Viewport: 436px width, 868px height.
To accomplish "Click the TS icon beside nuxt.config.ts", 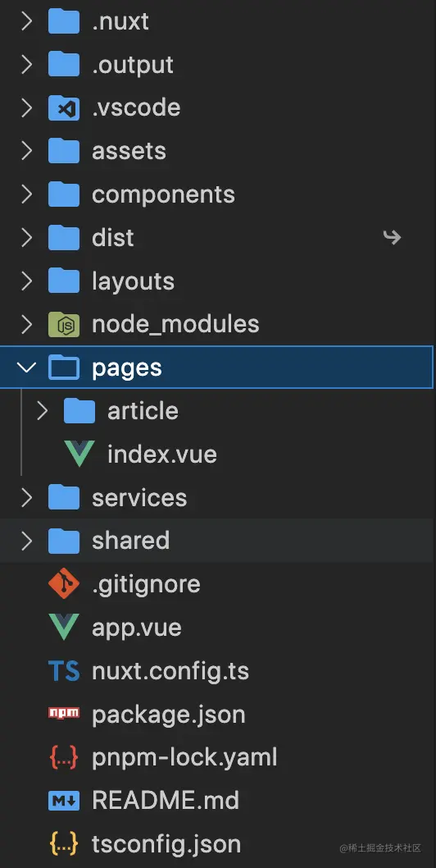I will click(64, 671).
